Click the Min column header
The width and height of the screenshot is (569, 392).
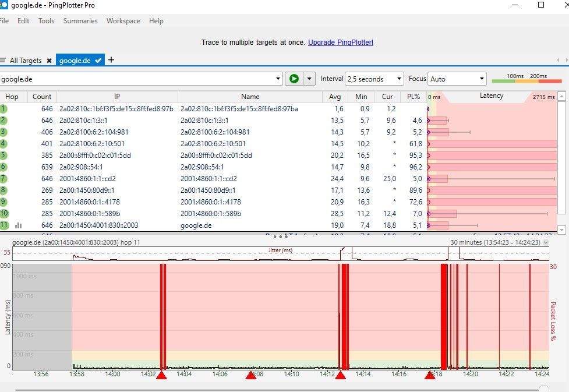click(361, 97)
